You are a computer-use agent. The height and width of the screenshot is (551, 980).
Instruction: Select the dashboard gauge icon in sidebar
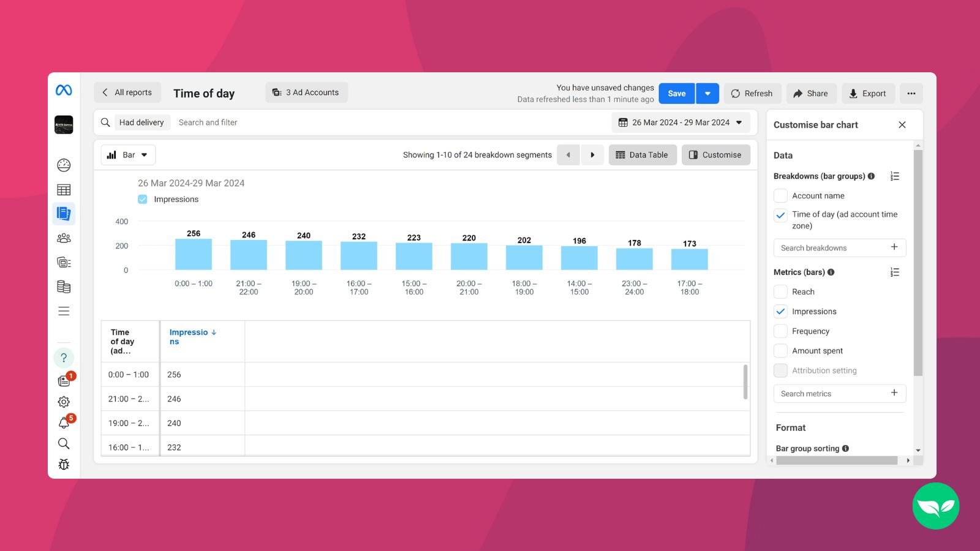tap(64, 165)
